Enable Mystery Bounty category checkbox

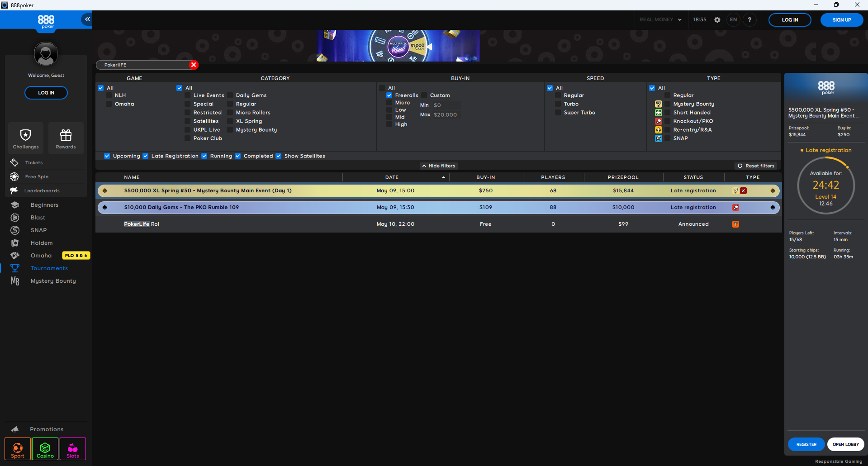[230, 130]
